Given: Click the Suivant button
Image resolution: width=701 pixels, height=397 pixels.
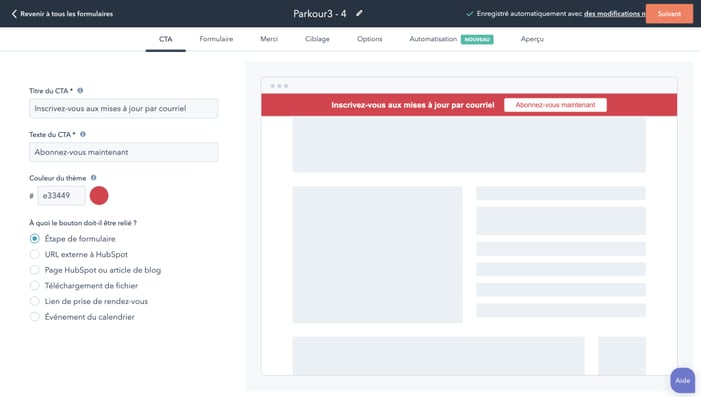Looking at the screenshot, I should [669, 14].
